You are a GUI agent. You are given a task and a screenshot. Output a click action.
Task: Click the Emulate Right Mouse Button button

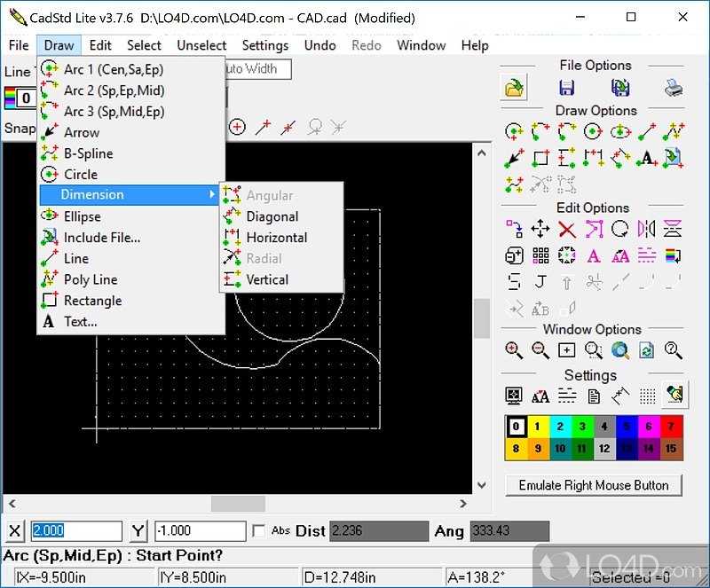594,485
